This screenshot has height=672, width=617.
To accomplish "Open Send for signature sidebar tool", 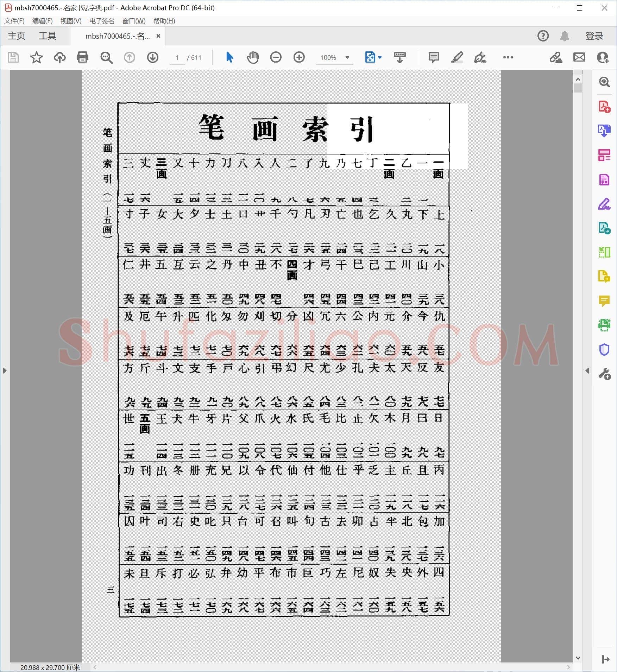I will pyautogui.click(x=604, y=228).
